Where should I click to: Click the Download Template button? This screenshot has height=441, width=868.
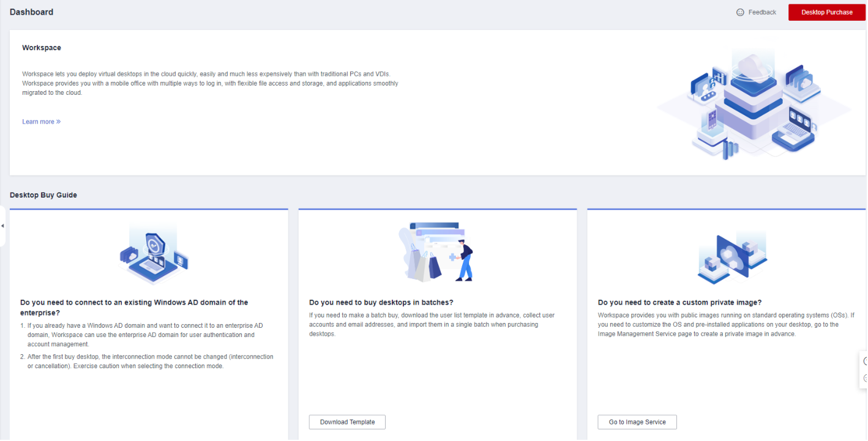347,422
